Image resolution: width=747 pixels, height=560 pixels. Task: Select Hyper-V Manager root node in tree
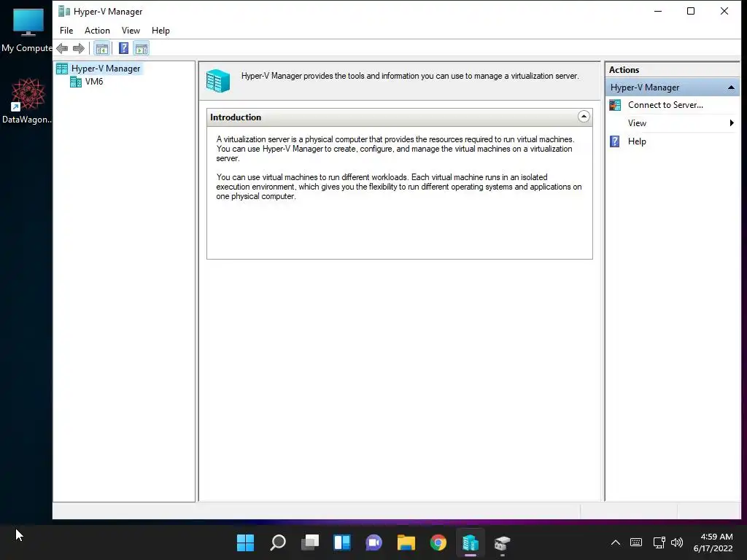point(105,69)
